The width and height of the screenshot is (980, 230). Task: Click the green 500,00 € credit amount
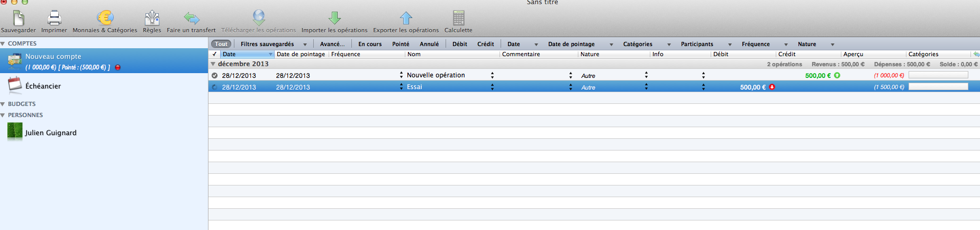pos(818,75)
